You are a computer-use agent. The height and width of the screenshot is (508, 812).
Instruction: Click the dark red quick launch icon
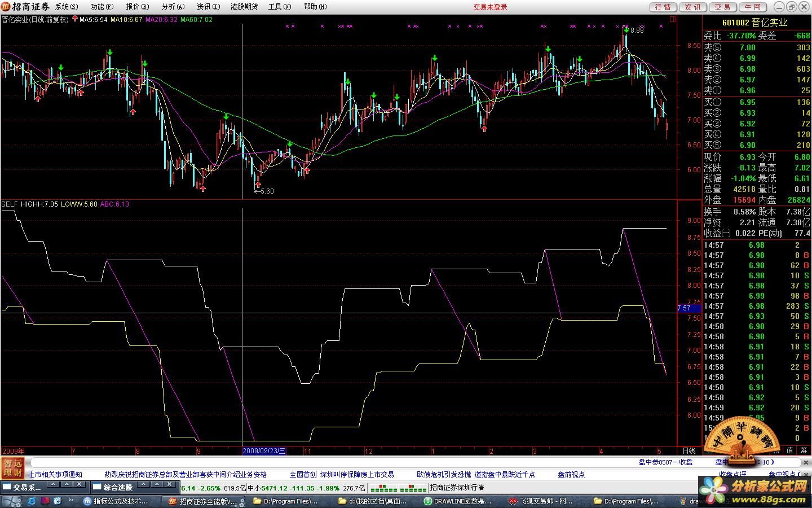(x=45, y=501)
